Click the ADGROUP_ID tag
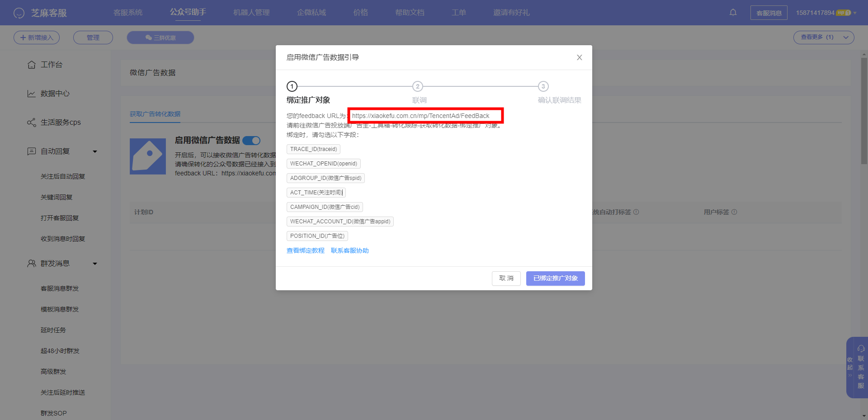The height and width of the screenshot is (420, 868). click(326, 178)
